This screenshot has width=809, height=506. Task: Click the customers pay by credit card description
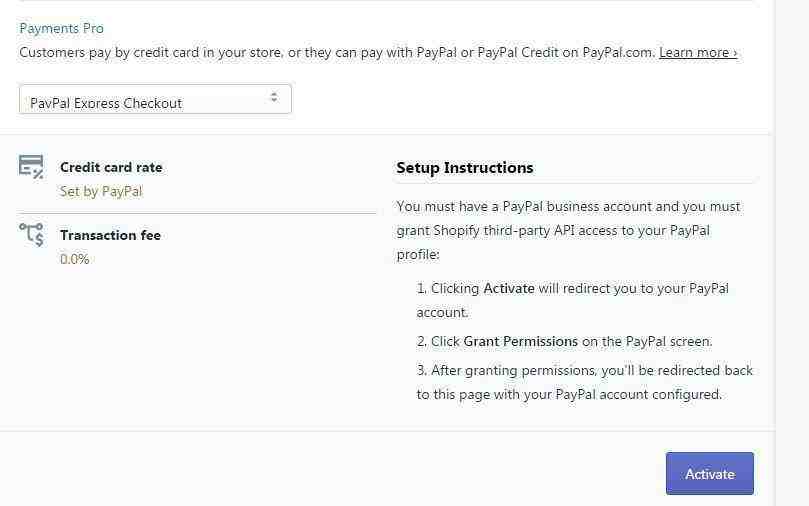[x=337, y=53]
